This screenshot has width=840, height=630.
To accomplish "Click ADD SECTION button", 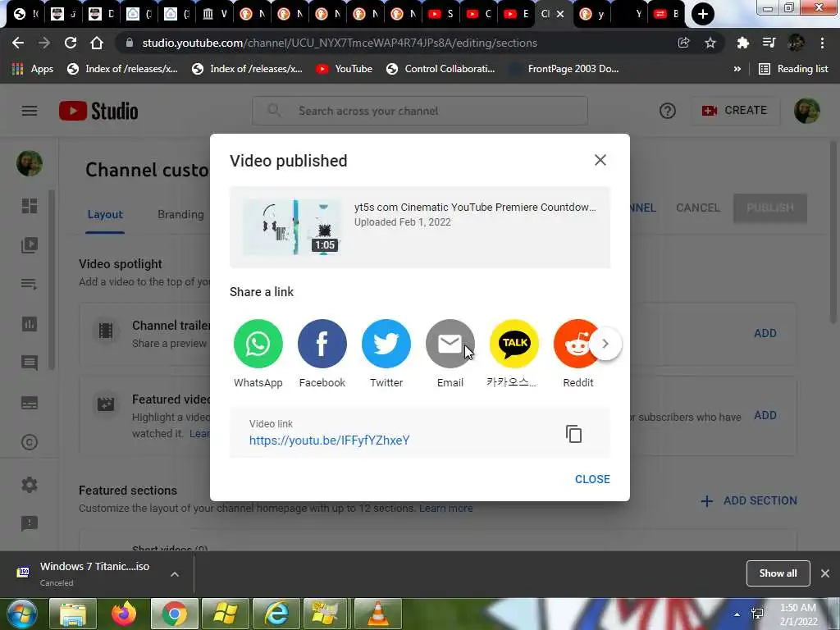I will pyautogui.click(x=749, y=501).
